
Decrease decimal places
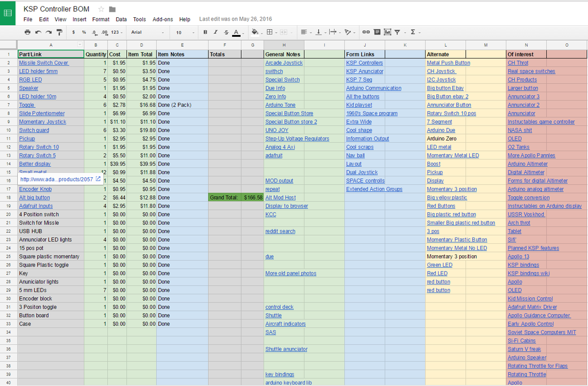coord(95,33)
